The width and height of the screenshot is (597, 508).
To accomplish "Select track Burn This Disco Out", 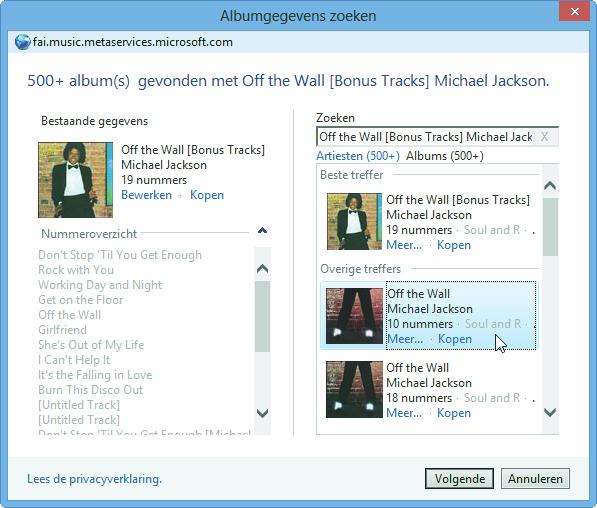I will pyautogui.click(x=91, y=390).
